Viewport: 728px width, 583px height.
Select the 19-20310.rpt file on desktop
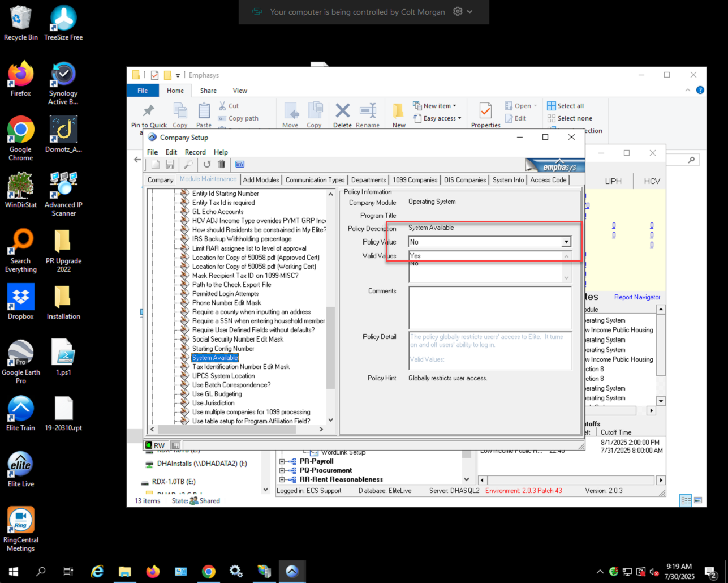click(x=63, y=413)
